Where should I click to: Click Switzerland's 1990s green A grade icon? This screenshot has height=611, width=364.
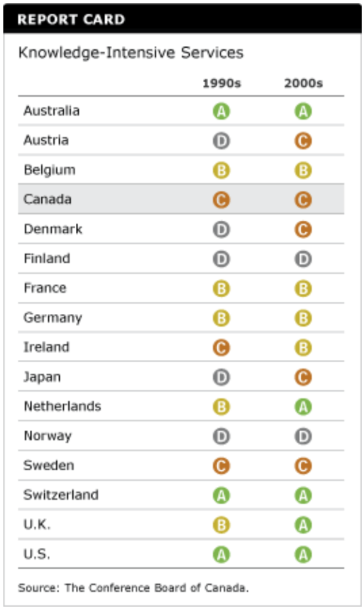click(221, 495)
